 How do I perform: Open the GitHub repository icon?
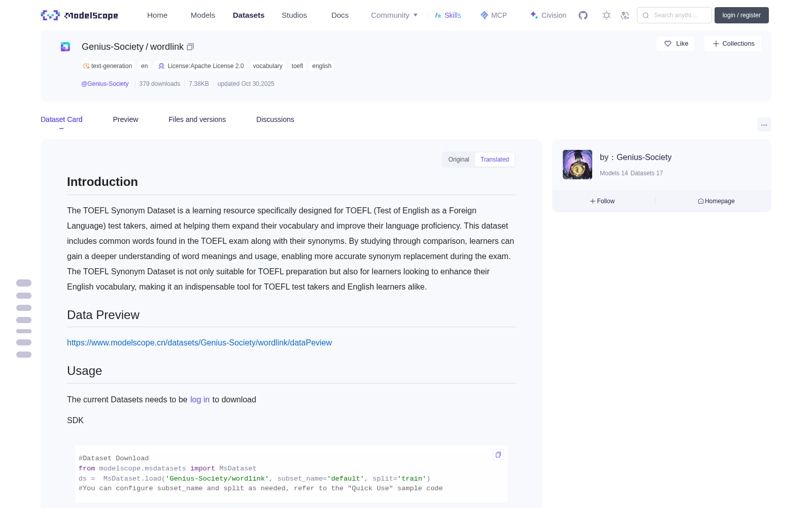pos(583,15)
